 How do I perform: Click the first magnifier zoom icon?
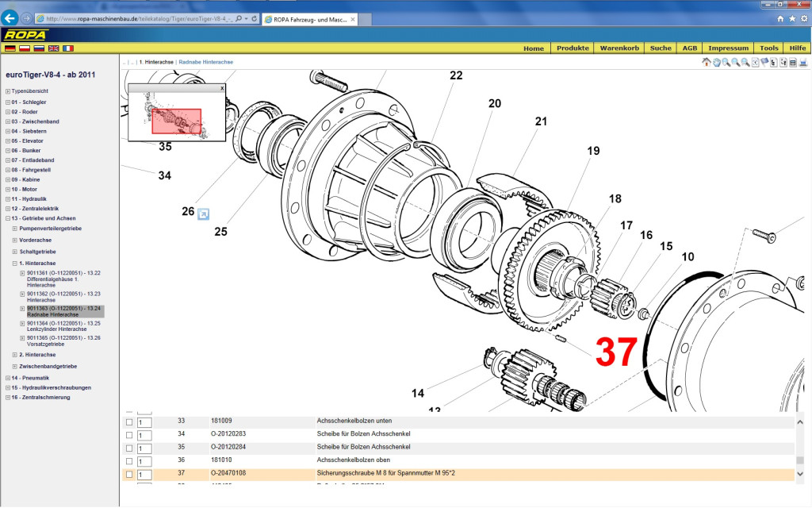(x=726, y=62)
